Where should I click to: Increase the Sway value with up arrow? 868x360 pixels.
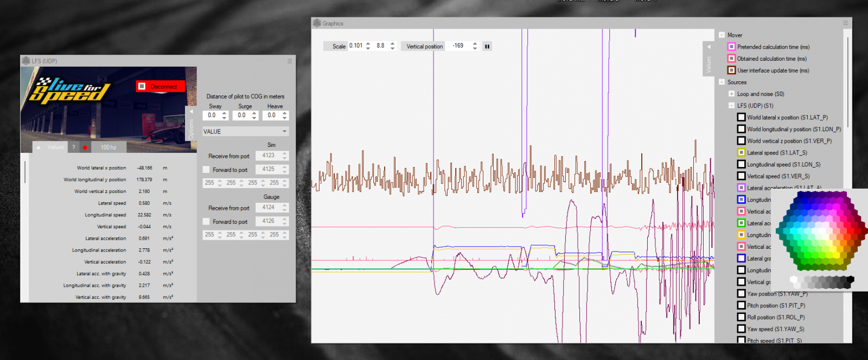tap(225, 113)
